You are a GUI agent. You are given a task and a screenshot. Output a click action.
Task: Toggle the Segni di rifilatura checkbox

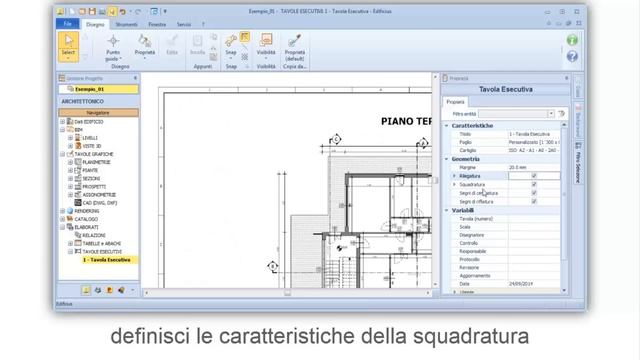534,202
